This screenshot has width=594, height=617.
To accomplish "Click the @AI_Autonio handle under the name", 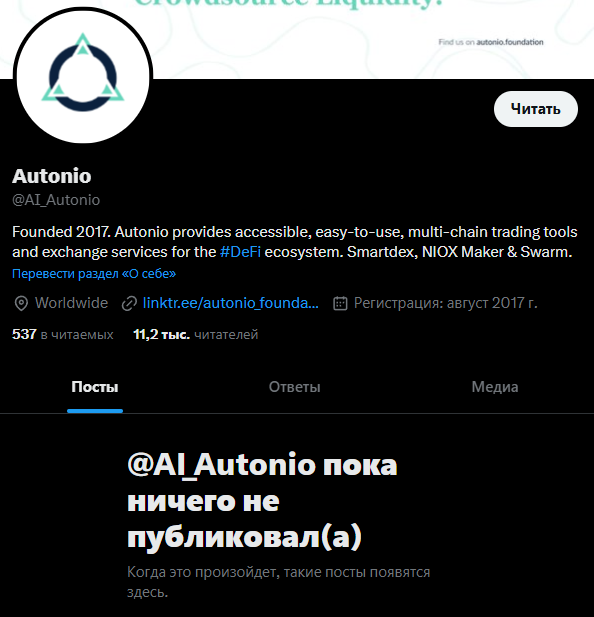I will coord(56,200).
